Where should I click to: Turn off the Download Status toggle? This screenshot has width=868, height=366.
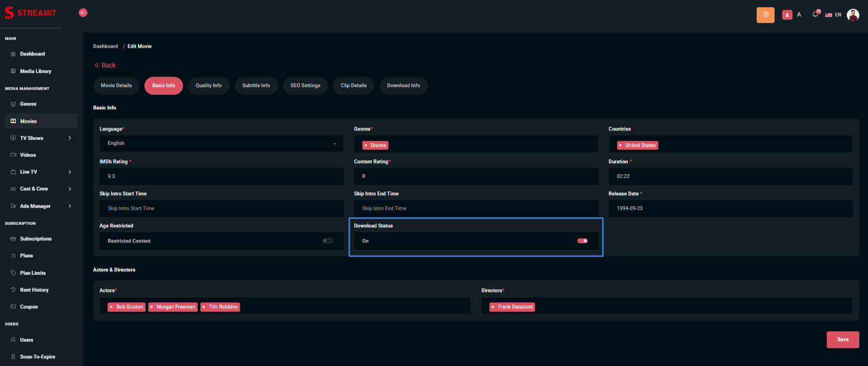pyautogui.click(x=582, y=241)
